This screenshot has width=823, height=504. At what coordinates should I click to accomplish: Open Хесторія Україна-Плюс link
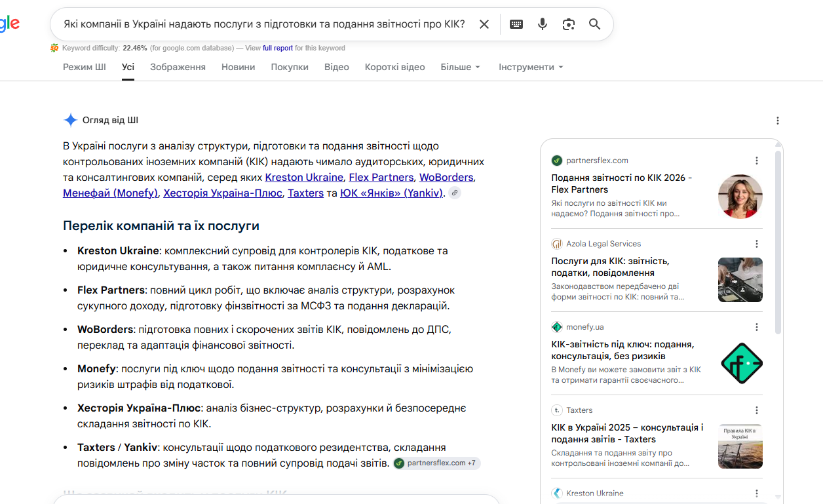tap(223, 193)
